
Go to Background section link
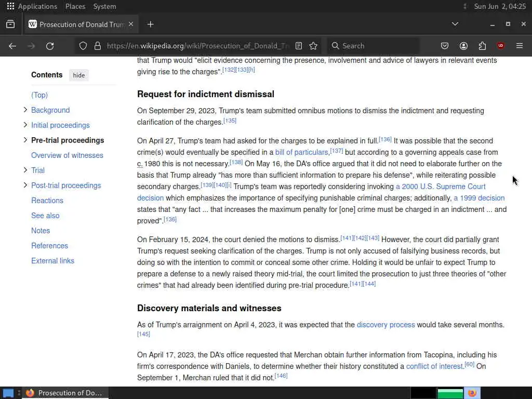click(50, 110)
